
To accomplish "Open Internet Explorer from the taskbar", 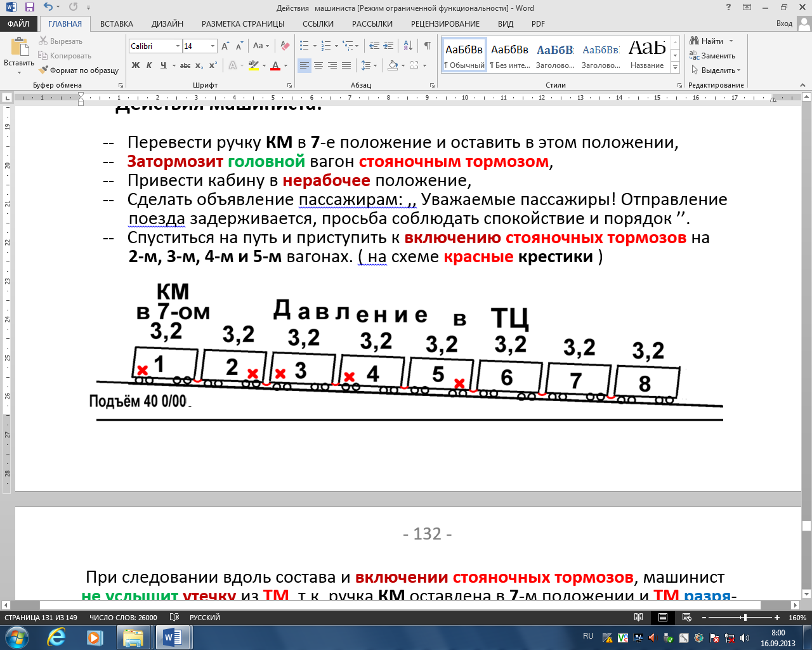I will (56, 637).
